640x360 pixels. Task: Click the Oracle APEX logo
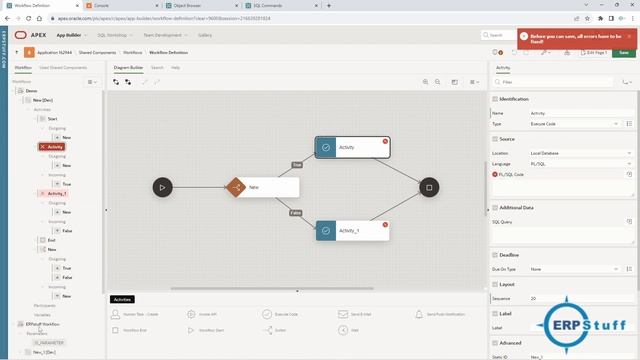(x=20, y=35)
